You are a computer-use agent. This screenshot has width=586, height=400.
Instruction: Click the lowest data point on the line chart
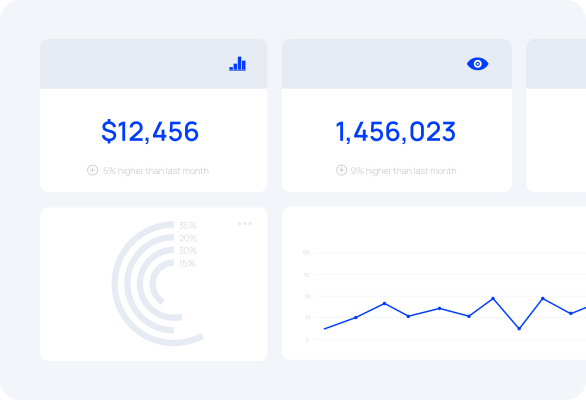pos(519,329)
